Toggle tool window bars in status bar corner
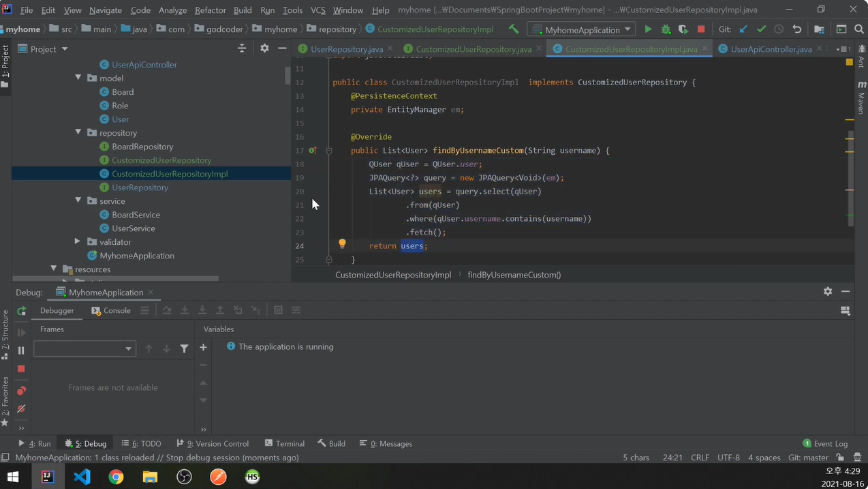Image resolution: width=868 pixels, height=489 pixels. pos(5,458)
